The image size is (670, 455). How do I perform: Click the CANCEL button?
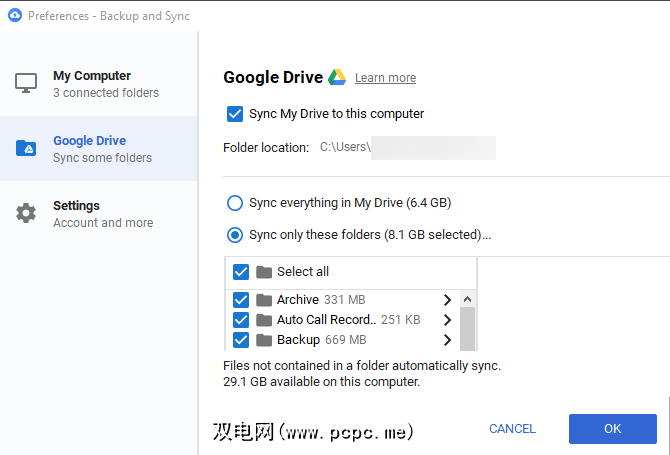pyautogui.click(x=512, y=429)
